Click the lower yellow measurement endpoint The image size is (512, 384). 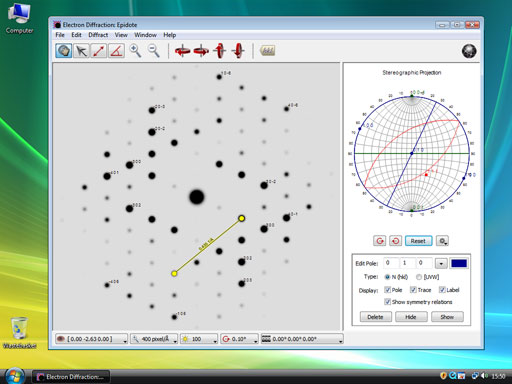click(174, 274)
